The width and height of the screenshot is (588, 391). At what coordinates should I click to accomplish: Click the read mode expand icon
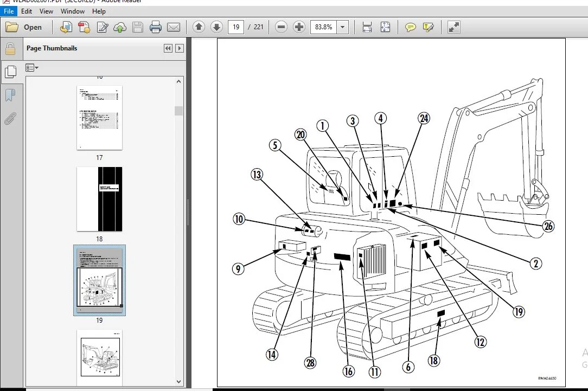(x=454, y=27)
